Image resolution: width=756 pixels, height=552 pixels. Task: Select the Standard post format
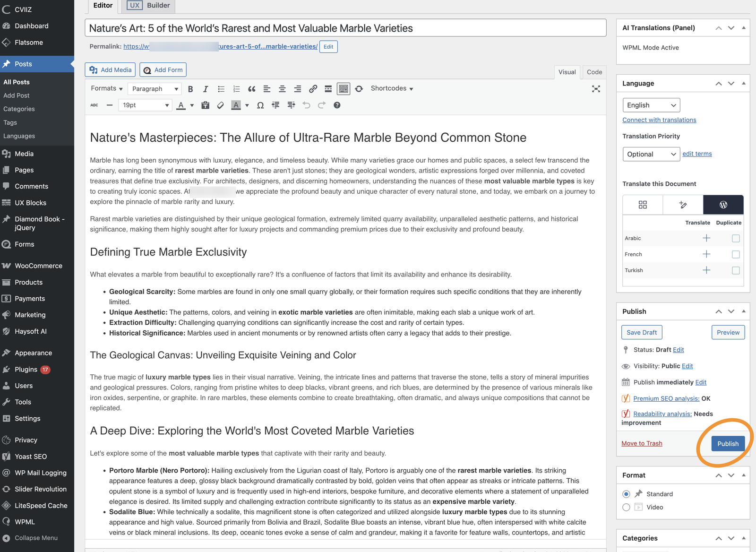click(627, 494)
